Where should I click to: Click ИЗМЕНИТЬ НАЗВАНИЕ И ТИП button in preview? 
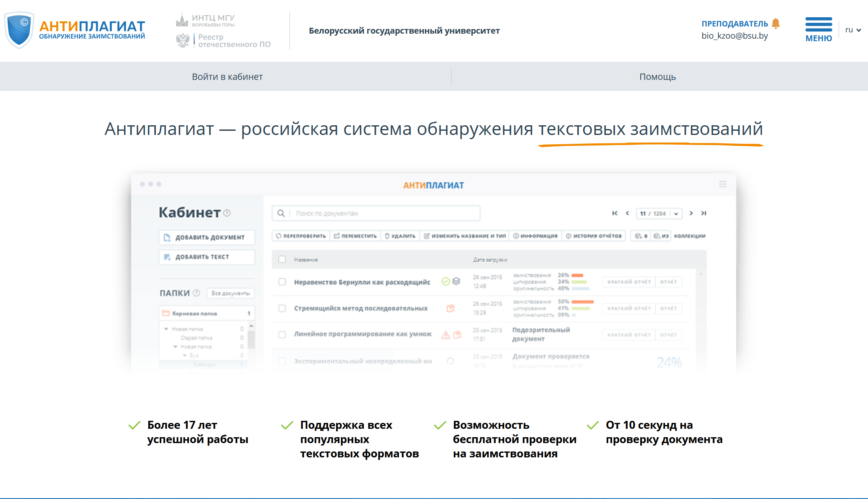point(464,236)
